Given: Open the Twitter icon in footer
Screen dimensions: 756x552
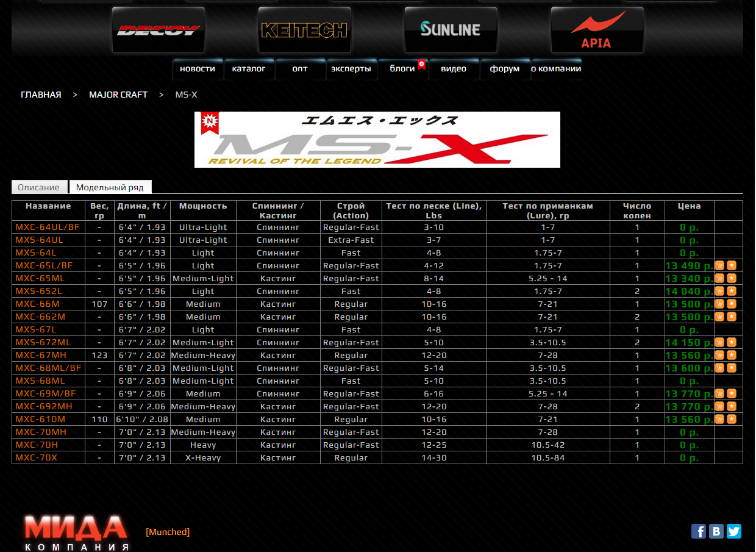Looking at the screenshot, I should point(734,531).
